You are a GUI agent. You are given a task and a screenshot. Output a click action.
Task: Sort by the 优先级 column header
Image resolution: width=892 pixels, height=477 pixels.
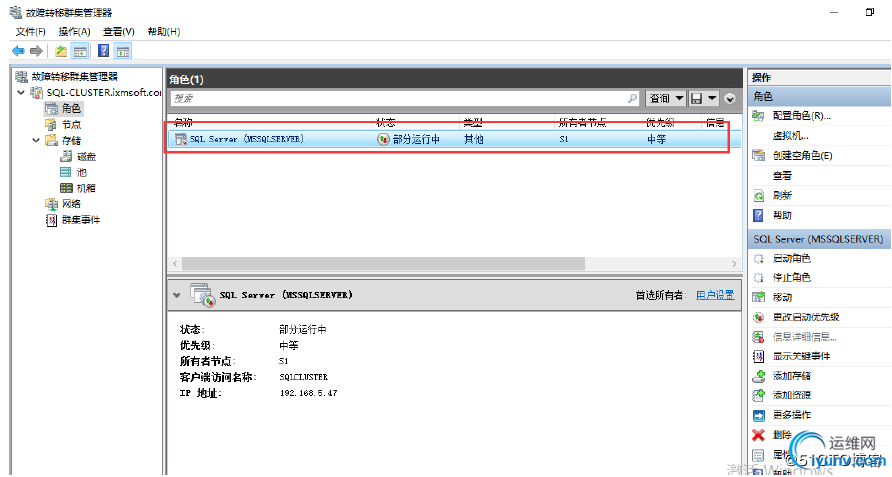(660, 122)
